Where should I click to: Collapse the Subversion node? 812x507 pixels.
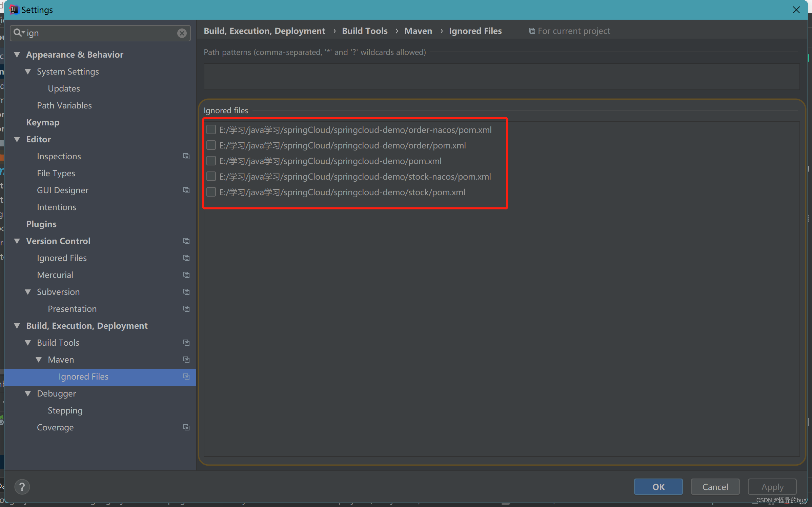coord(28,292)
